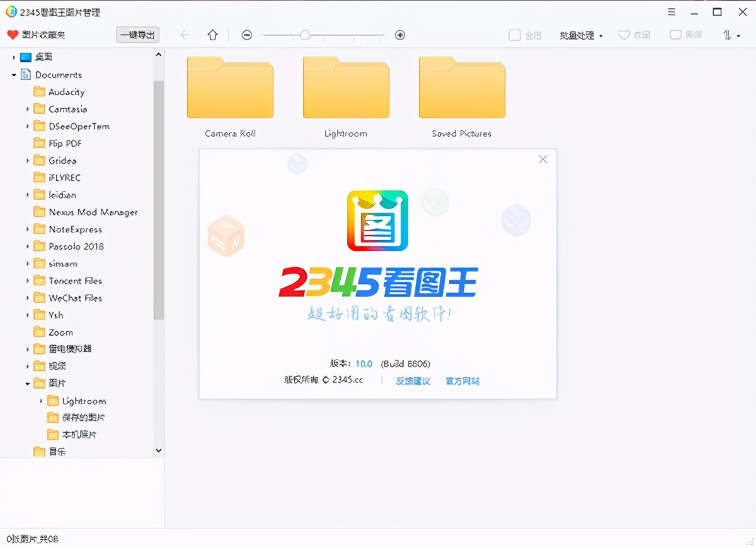Zoom out using the minus icon
This screenshot has width=756, height=548.
tap(246, 35)
